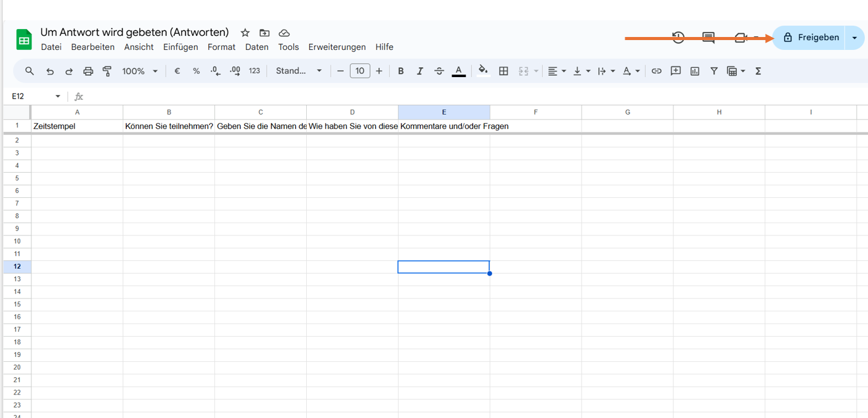Image resolution: width=868 pixels, height=418 pixels.
Task: Open vertical align dropdown
Action: point(582,71)
